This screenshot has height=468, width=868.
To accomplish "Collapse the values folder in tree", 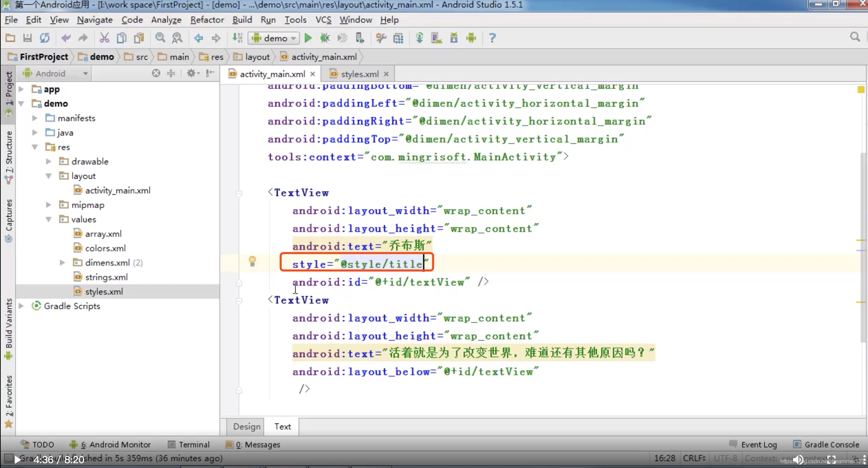I will [49, 219].
